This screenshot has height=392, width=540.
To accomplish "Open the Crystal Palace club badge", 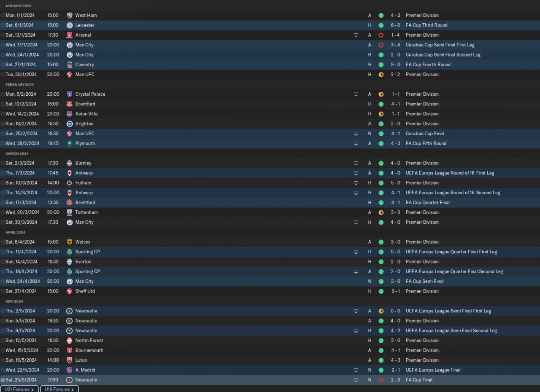I will click(x=70, y=94).
